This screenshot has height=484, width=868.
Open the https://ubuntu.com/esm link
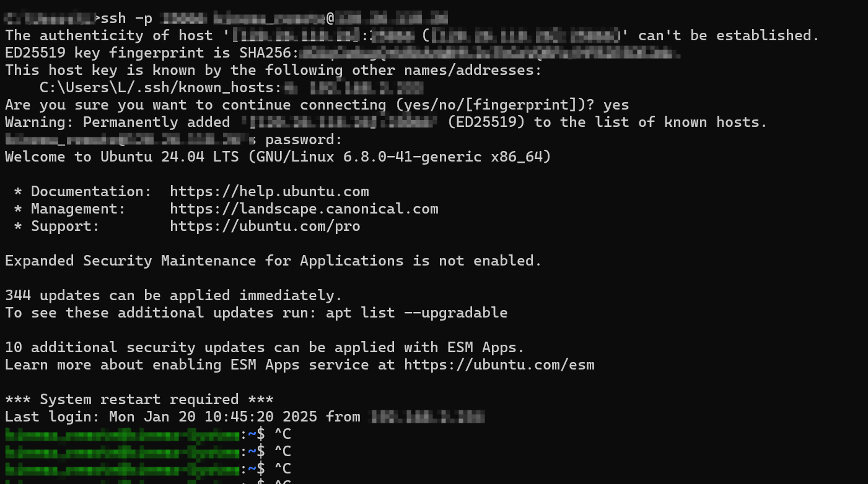point(499,365)
